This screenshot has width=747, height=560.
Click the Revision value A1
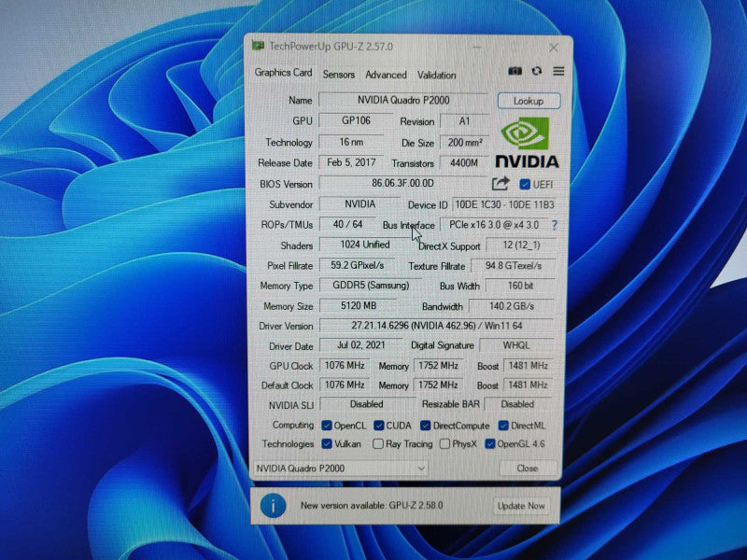click(464, 121)
